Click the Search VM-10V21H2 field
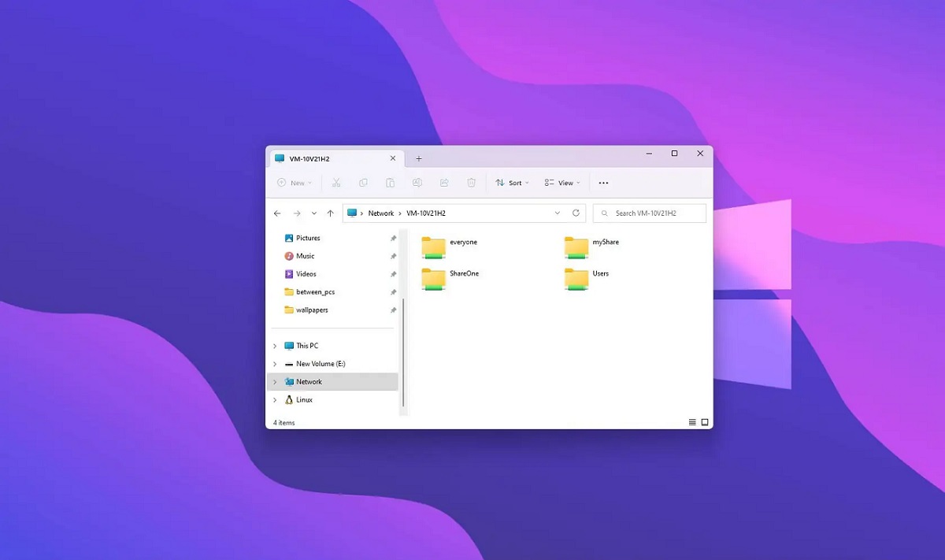The width and height of the screenshot is (945, 560). point(650,213)
